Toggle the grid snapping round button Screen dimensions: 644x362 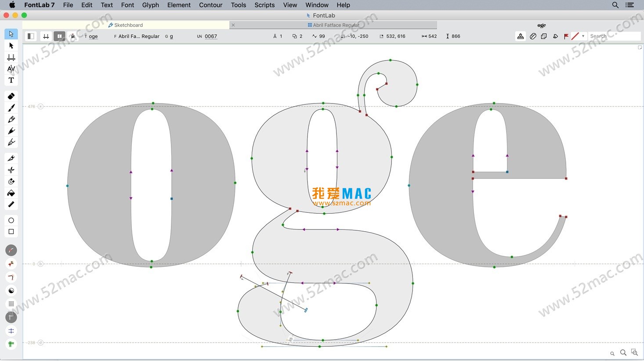tap(11, 304)
